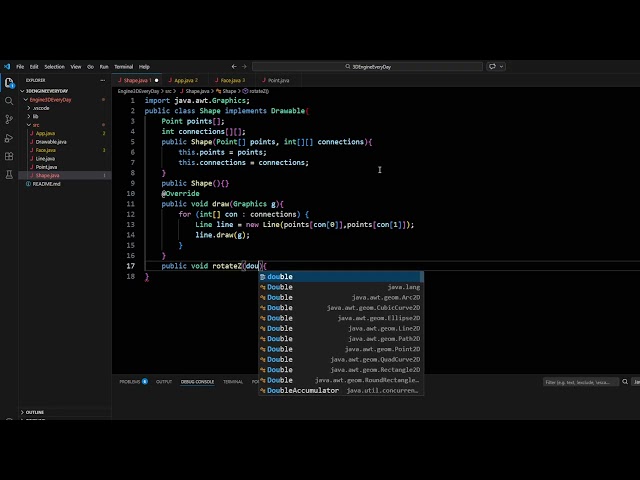The width and height of the screenshot is (640, 480).
Task: Click the unsaved dot on the Shape.java tab
Action: click(156, 80)
